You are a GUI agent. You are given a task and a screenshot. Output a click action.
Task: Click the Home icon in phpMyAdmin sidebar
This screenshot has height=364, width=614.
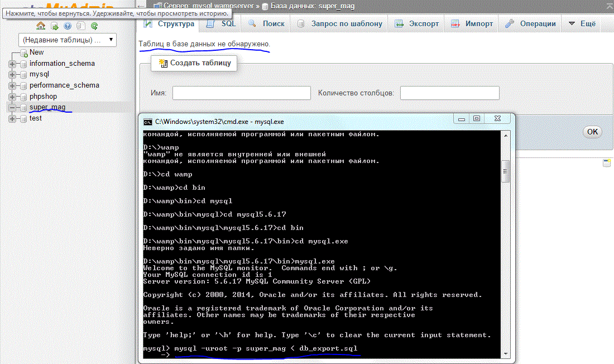coord(41,26)
